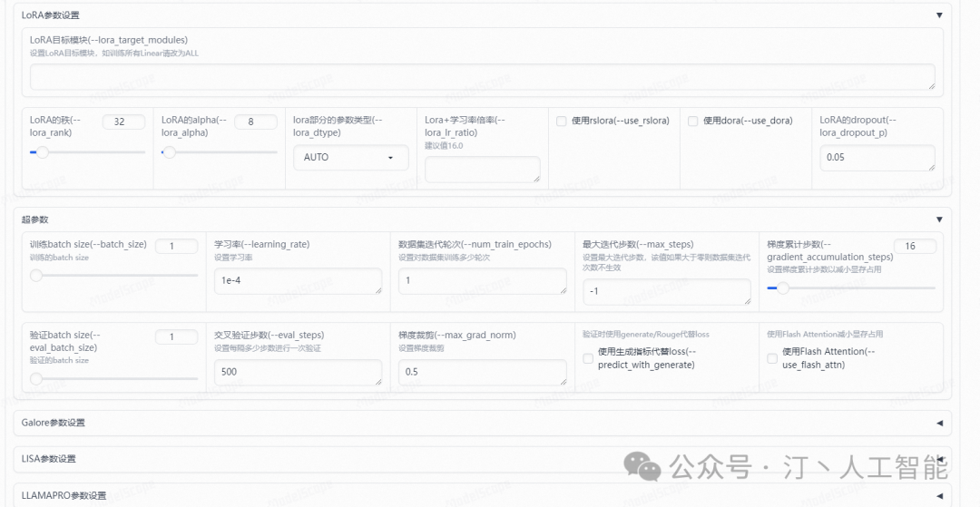
Task: Click the 设置对数据集训练多少轮次 hint
Action: point(445,258)
